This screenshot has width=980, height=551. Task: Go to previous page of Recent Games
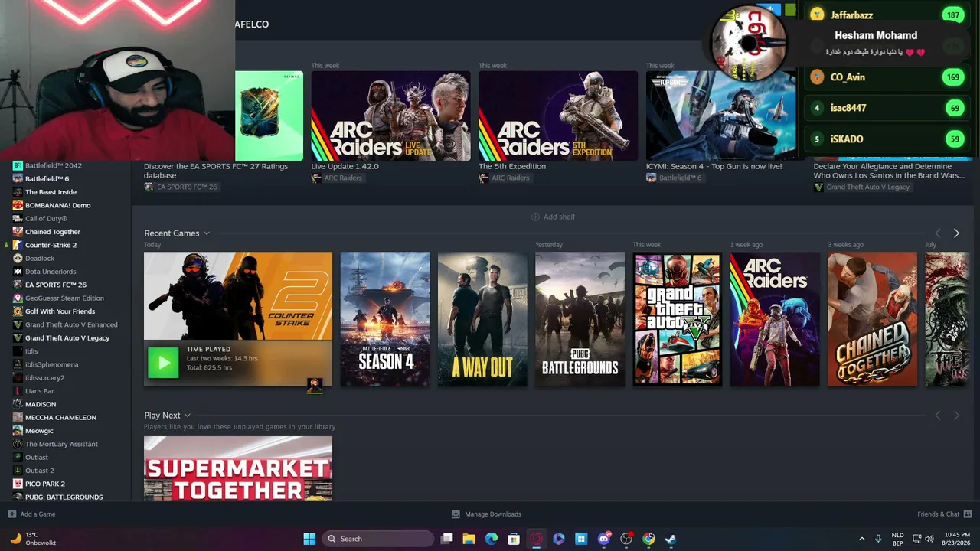938,233
